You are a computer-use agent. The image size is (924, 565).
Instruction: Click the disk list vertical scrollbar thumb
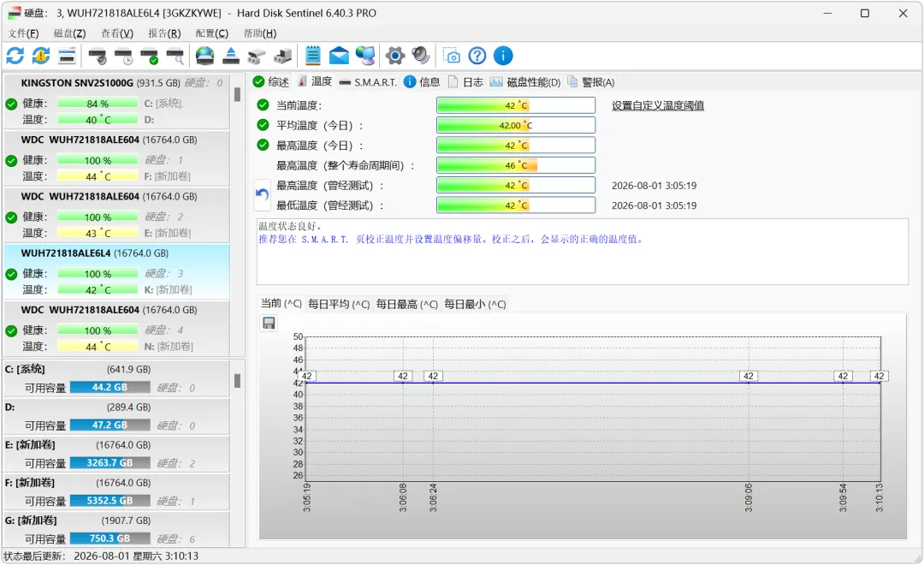tap(238, 94)
